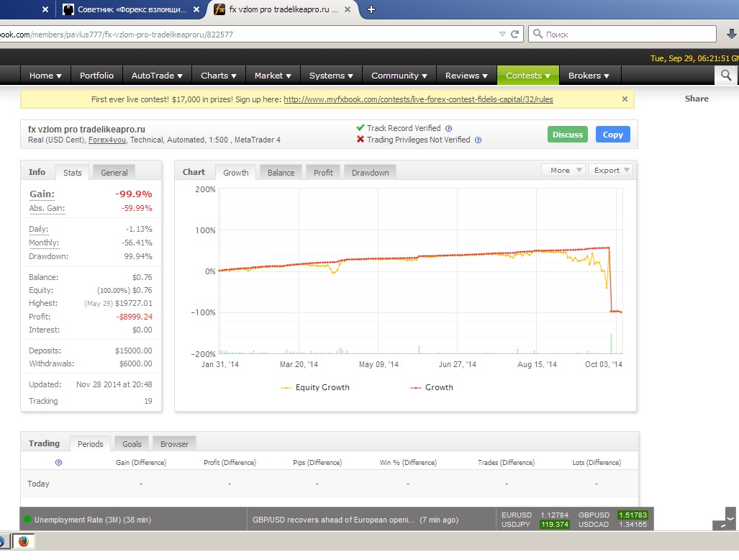Image resolution: width=739 pixels, height=560 pixels.
Task: Click the Поиск search field
Action: (622, 34)
